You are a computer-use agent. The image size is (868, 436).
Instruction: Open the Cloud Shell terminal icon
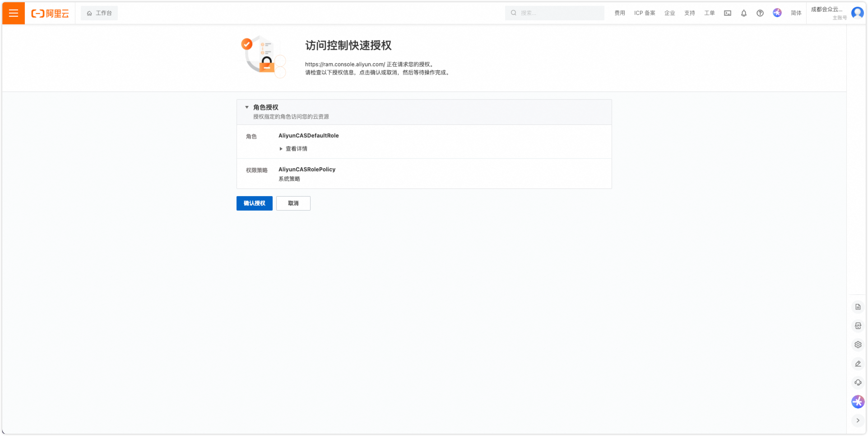(728, 13)
